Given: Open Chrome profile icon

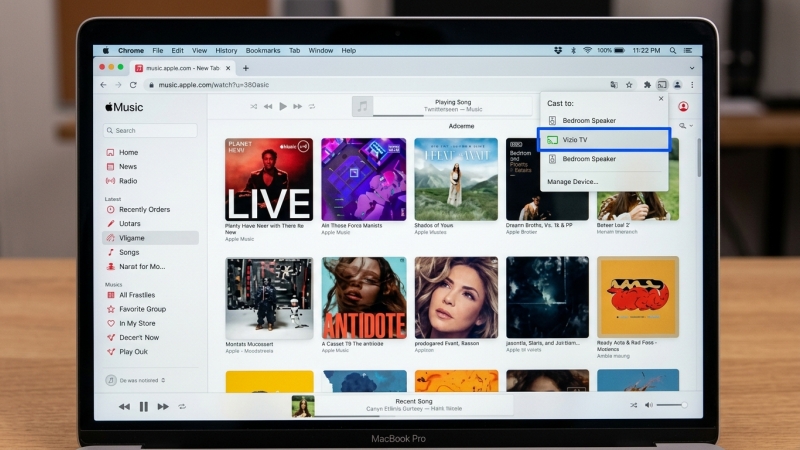Looking at the screenshot, I should coord(677,85).
